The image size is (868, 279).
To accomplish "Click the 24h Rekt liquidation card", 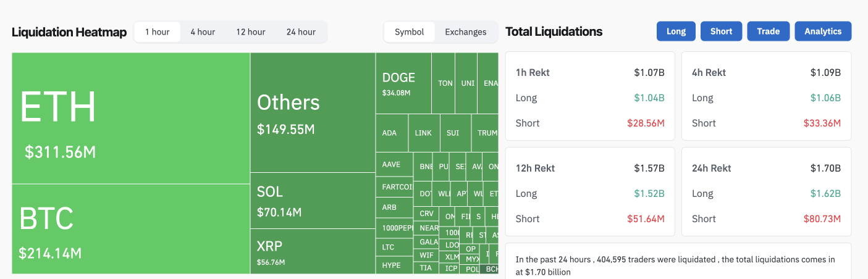I will click(766, 192).
